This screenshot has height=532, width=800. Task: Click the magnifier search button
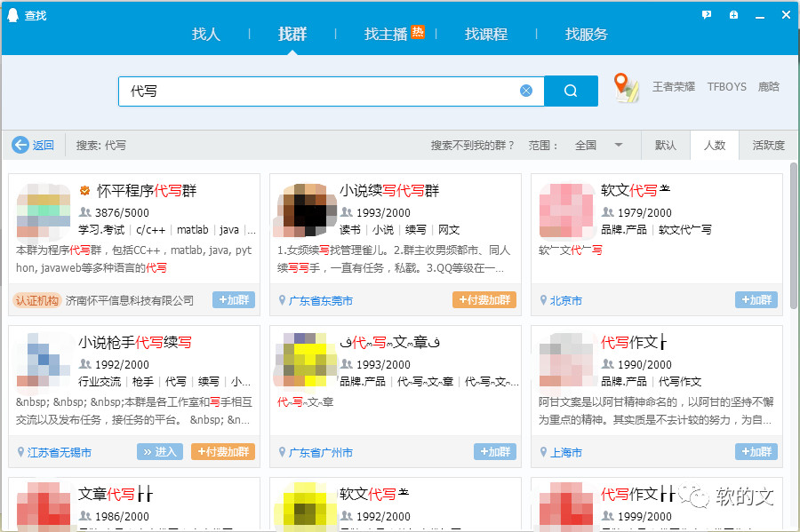571,91
